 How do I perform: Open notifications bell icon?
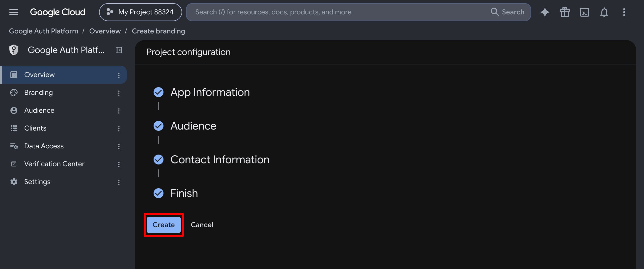pos(604,12)
